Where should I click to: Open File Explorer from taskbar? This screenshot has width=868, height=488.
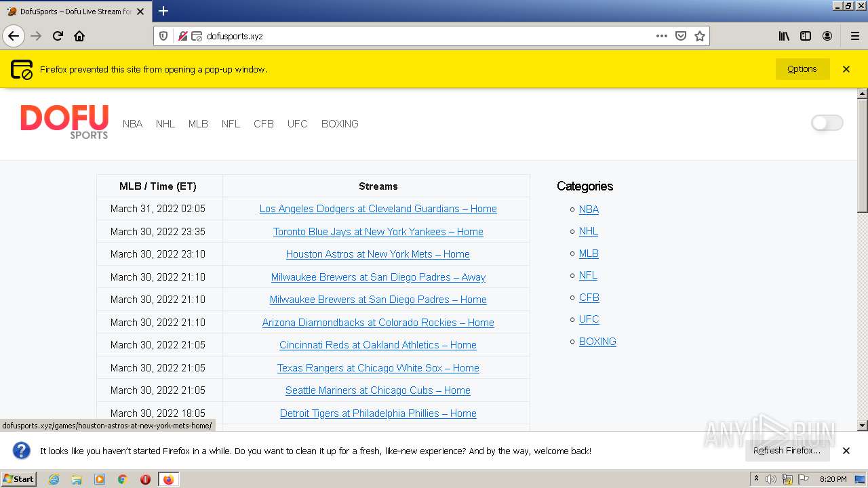point(77,479)
